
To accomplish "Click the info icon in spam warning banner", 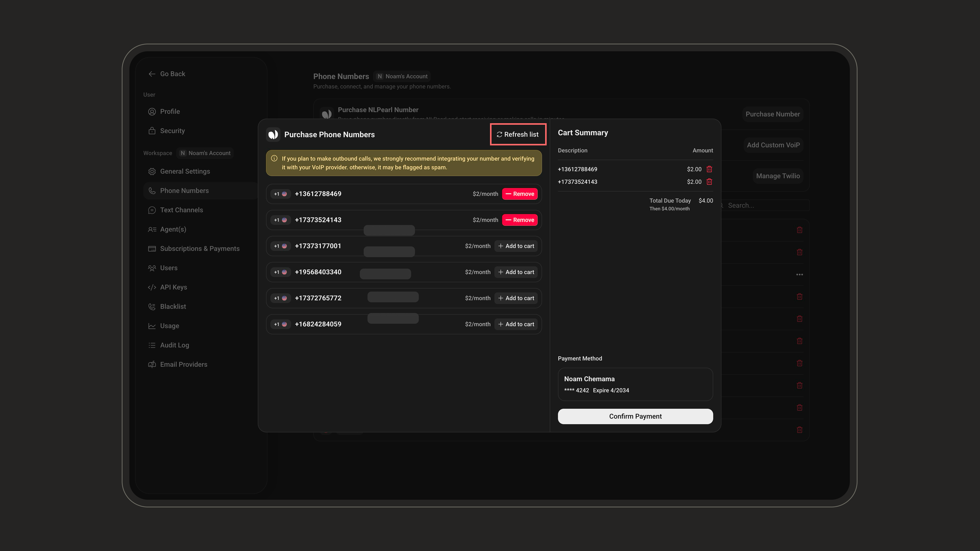I will pos(274,159).
